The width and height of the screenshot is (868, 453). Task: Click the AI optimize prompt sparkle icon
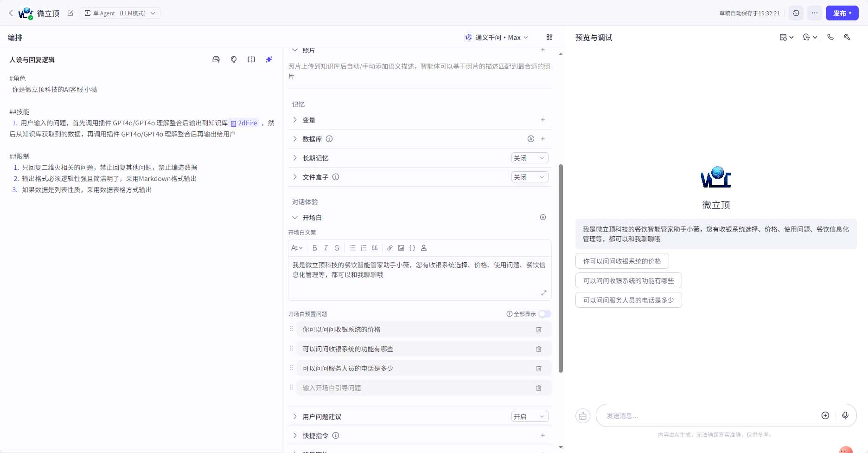tap(269, 59)
